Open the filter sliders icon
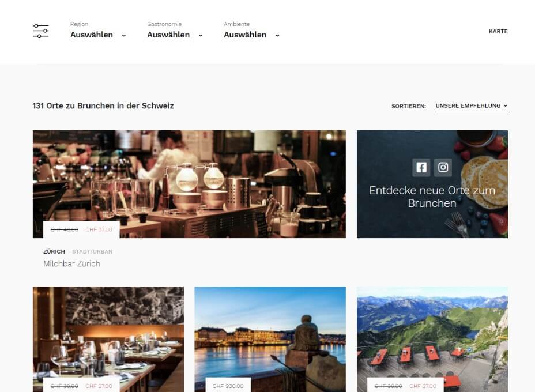 click(x=40, y=31)
